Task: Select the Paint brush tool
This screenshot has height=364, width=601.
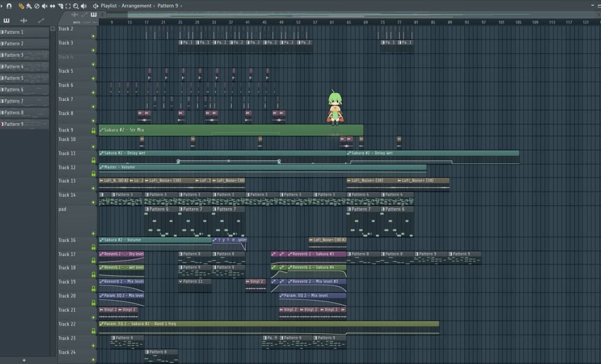Action: point(29,6)
